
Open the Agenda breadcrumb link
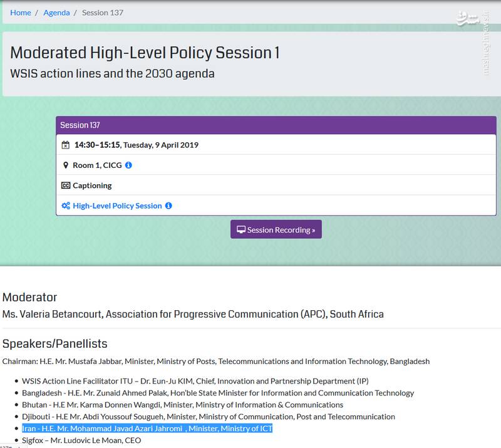56,13
